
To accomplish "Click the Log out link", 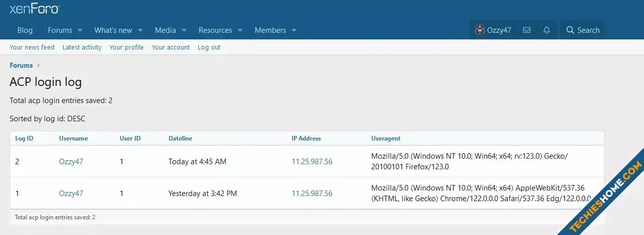I will pos(209,48).
